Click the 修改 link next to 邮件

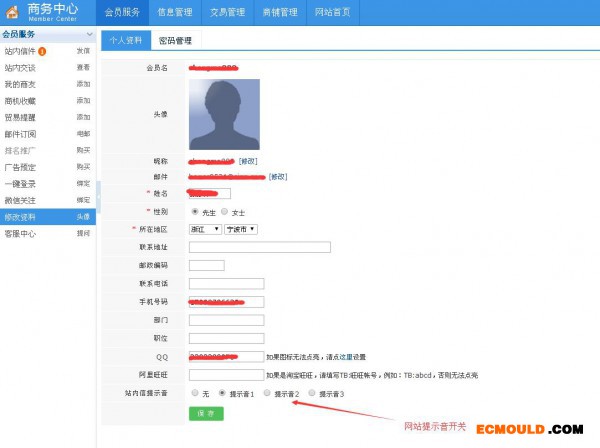point(278,177)
